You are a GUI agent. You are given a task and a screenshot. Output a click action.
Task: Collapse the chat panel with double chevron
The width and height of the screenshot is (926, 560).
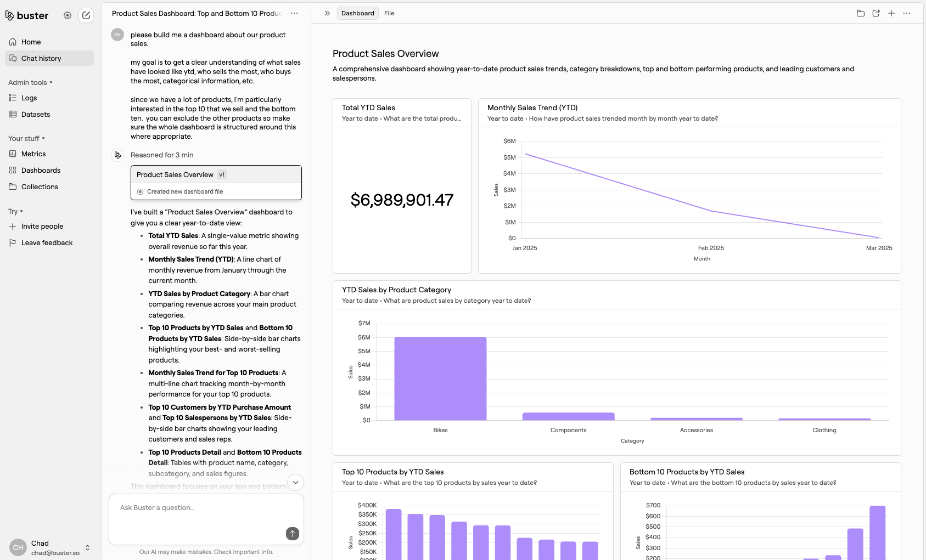(x=327, y=13)
